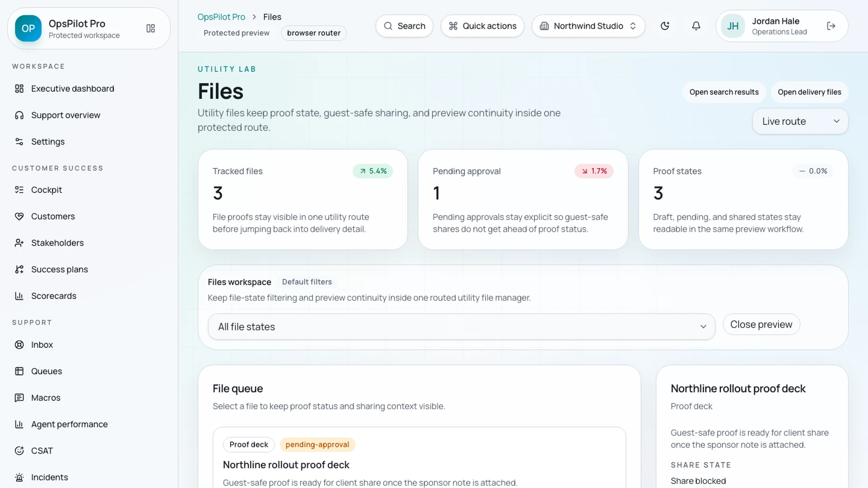Viewport: 868px width, 488px height.
Task: Click Share blocked status text
Action: [x=698, y=481]
